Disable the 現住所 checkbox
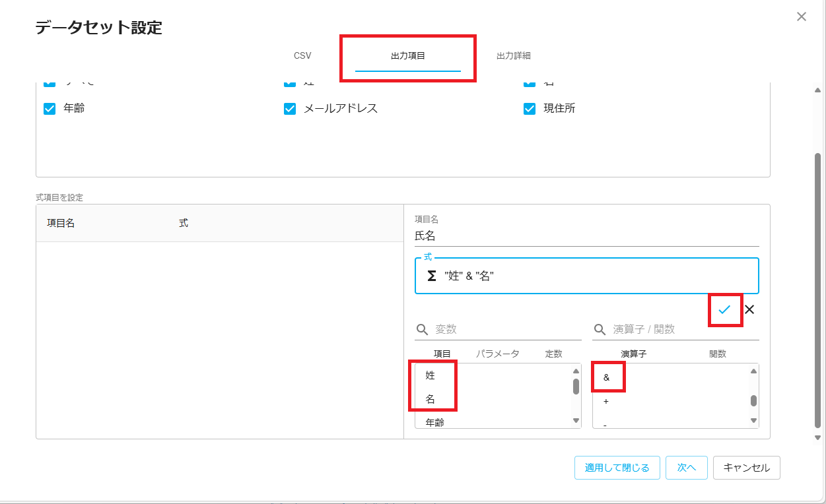The width and height of the screenshot is (826, 504). (x=530, y=109)
